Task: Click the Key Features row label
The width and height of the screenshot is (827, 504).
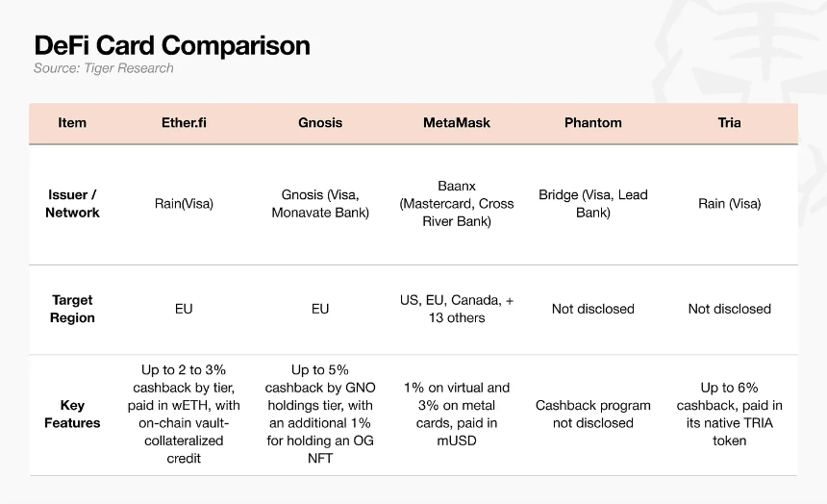Action: (x=72, y=414)
